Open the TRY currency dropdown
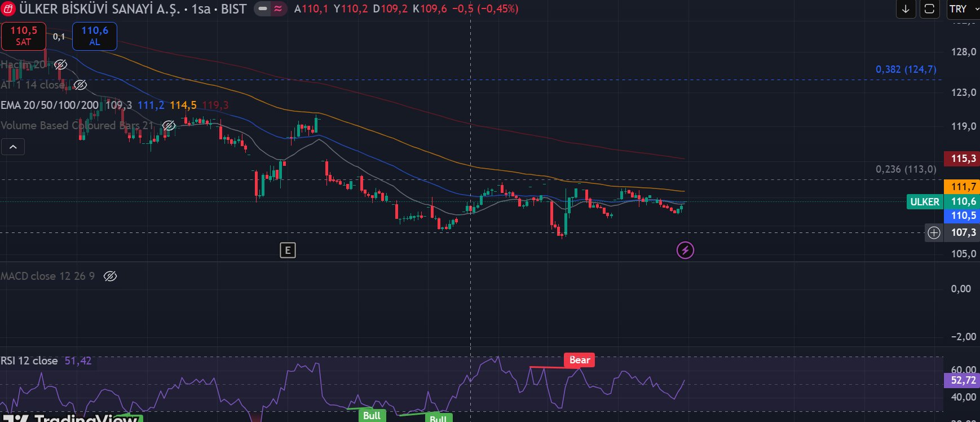This screenshot has height=422, width=980. pos(963,9)
